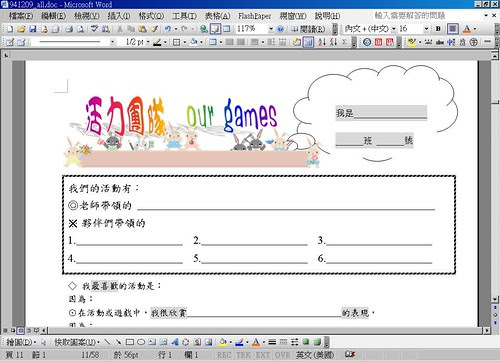The height and width of the screenshot is (362, 500).
Task: Undo the last action
Action: [168, 29]
